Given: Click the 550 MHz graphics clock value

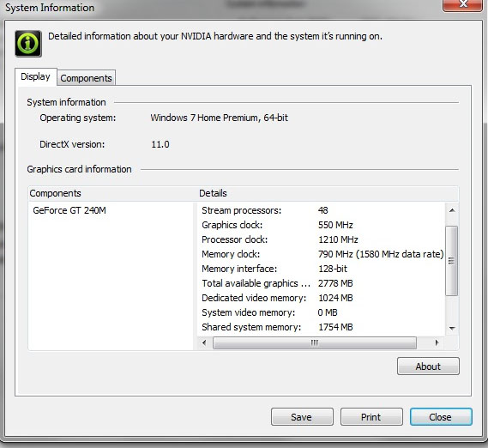Looking at the screenshot, I should tap(335, 225).
